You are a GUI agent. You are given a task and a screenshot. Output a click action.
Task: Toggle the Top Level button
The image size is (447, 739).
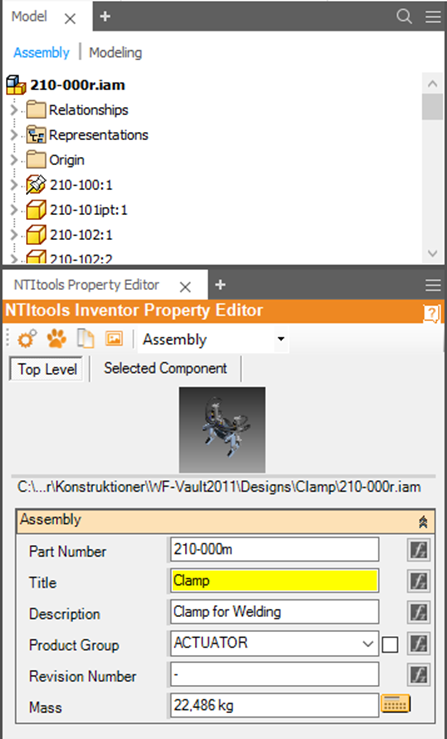47,369
